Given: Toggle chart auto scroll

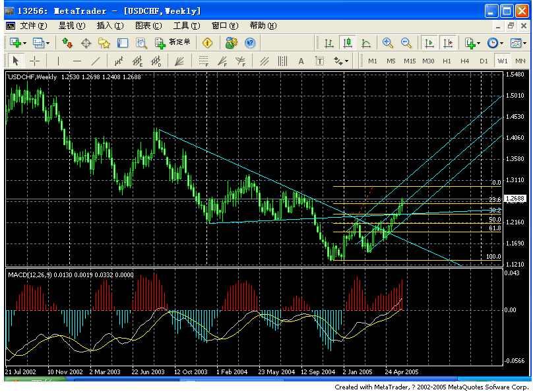Looking at the screenshot, I should [x=429, y=43].
